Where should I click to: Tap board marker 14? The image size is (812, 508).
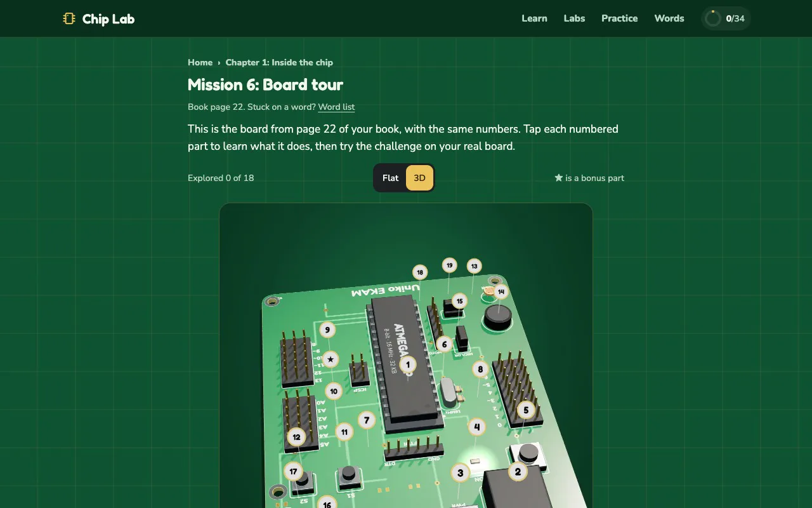pyautogui.click(x=501, y=291)
